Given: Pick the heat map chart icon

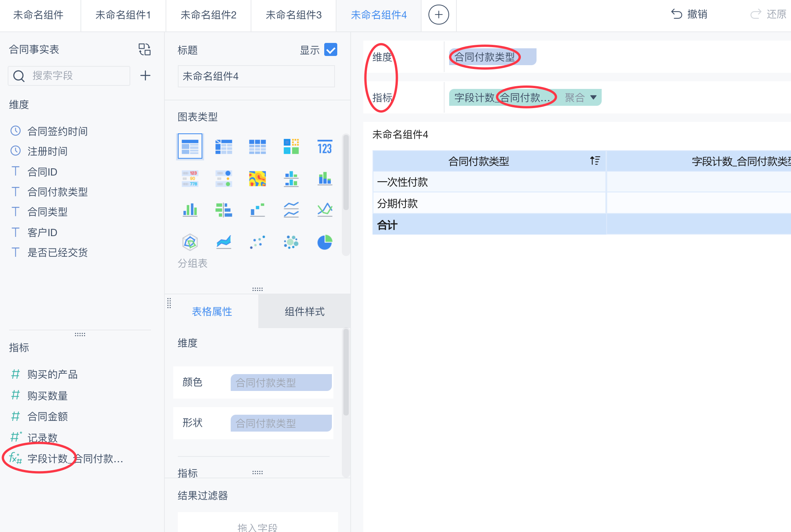Looking at the screenshot, I should 258,179.
